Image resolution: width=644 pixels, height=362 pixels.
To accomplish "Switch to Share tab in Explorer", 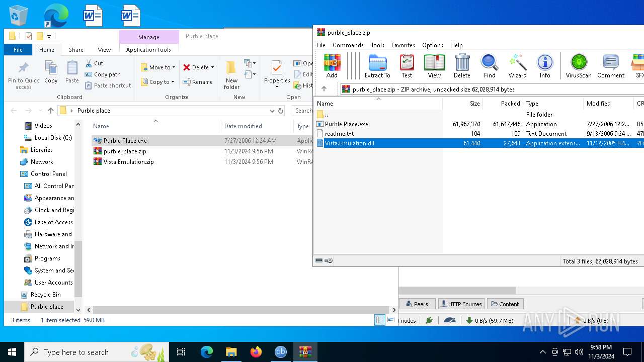I will coord(76,50).
